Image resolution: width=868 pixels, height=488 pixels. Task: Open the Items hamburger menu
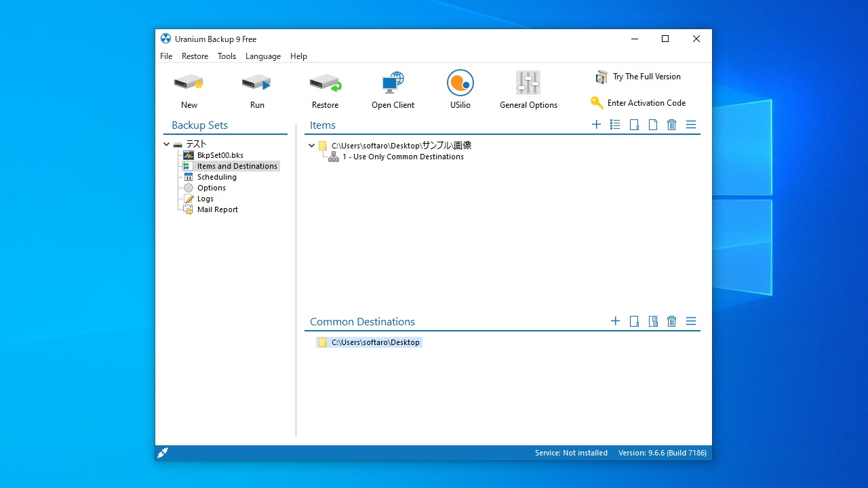point(691,125)
